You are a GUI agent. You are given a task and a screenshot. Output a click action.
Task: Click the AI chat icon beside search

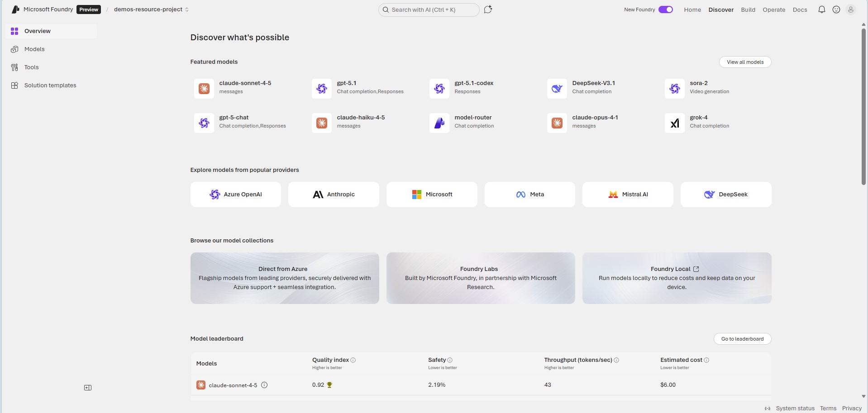coord(488,9)
